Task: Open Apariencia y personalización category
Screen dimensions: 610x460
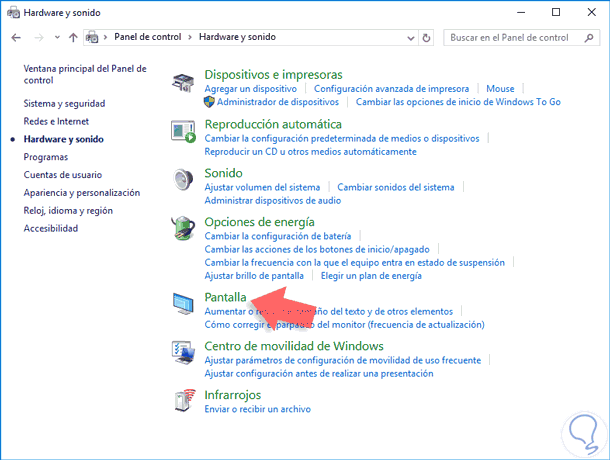Action: [x=82, y=193]
